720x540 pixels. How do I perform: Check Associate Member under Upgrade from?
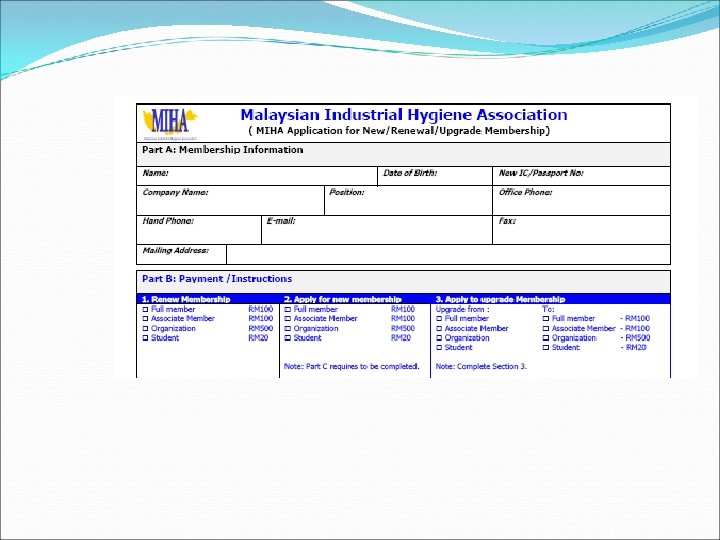[x=439, y=329]
